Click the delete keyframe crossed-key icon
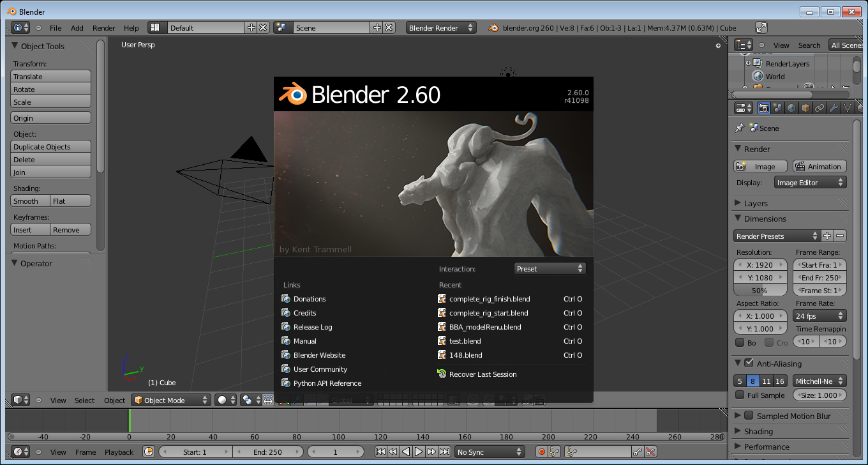The height and width of the screenshot is (465, 868). pos(649,452)
